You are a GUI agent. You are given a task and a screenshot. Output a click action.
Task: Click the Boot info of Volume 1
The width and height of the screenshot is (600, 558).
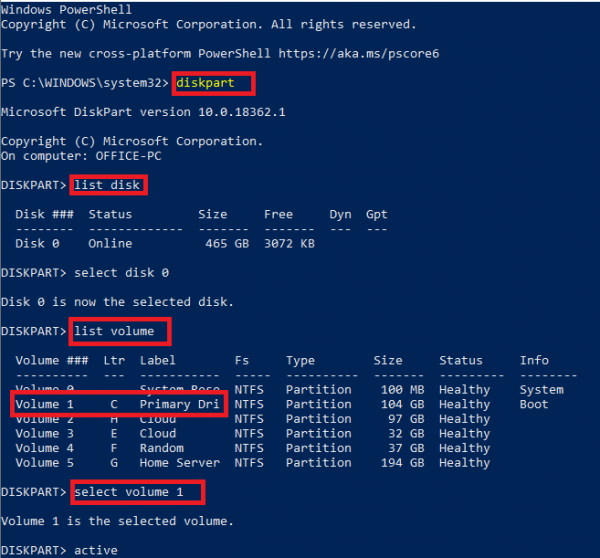534,404
